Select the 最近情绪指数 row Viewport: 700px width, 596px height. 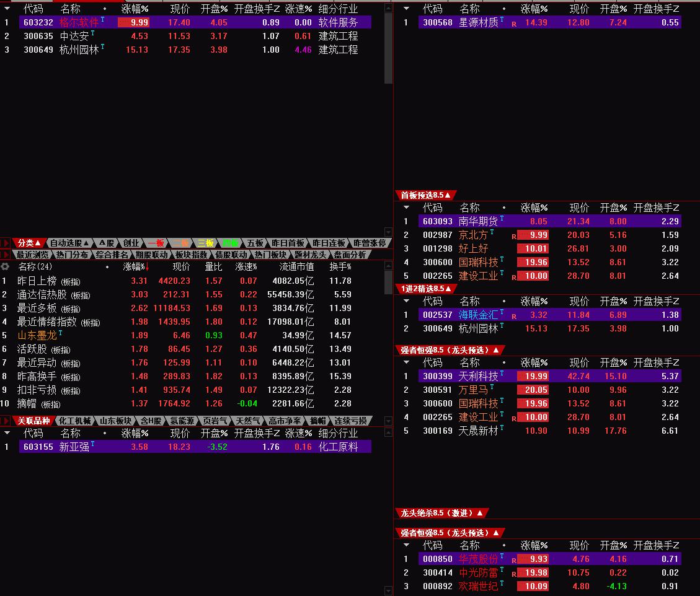pos(185,322)
